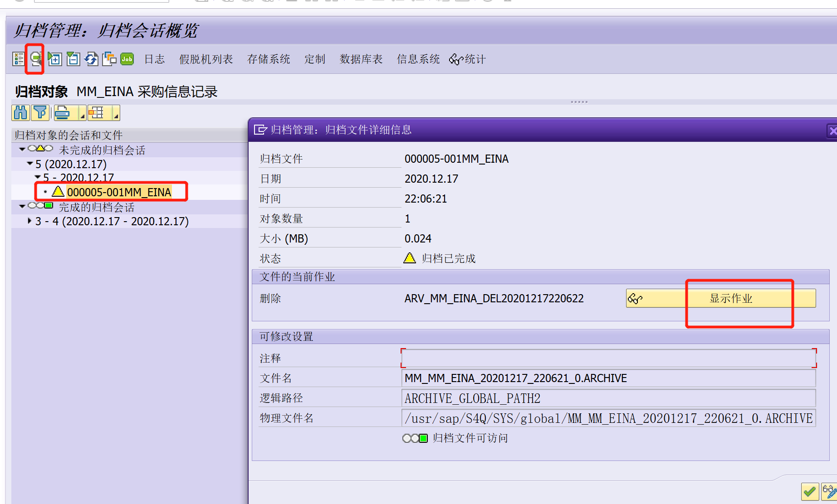Open the 假脱机列表 menu item
The height and width of the screenshot is (504, 837).
[206, 59]
